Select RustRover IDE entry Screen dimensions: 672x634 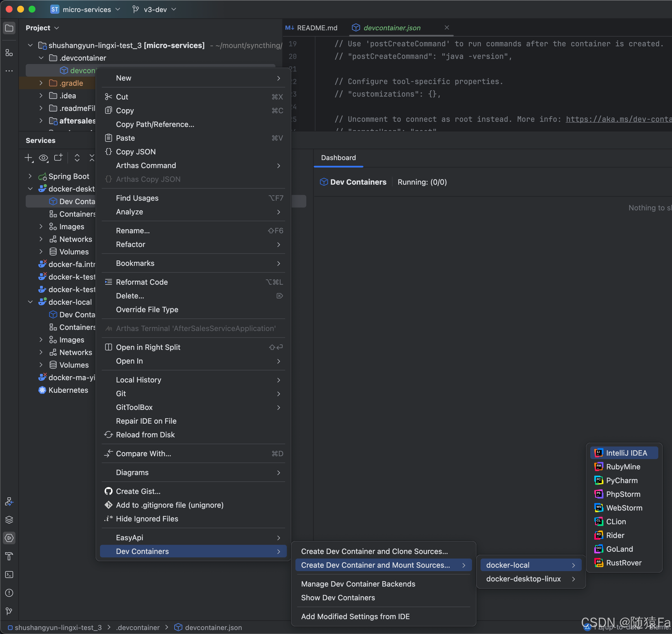coord(623,563)
